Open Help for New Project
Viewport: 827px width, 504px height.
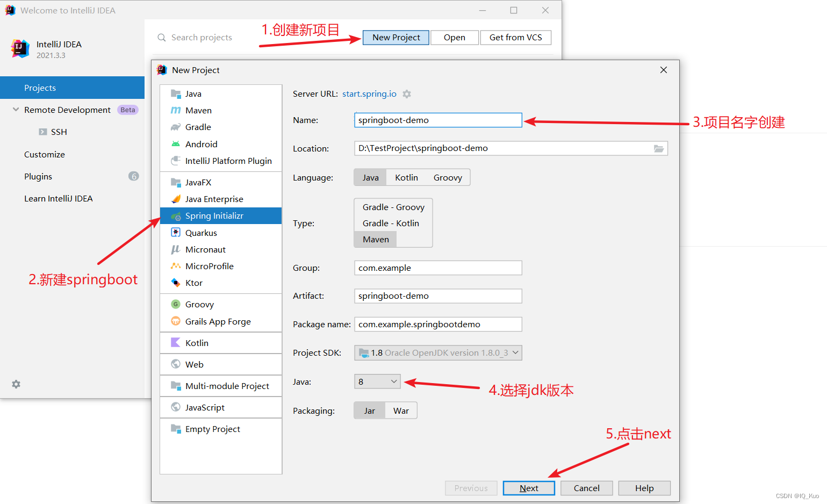644,488
